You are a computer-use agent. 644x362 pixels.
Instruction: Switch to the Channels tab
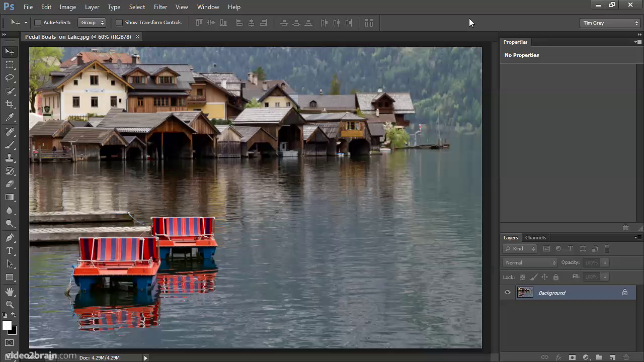pyautogui.click(x=535, y=238)
